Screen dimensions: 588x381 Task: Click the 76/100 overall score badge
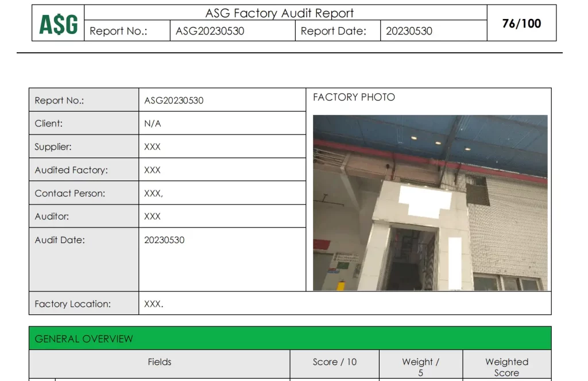coord(521,22)
